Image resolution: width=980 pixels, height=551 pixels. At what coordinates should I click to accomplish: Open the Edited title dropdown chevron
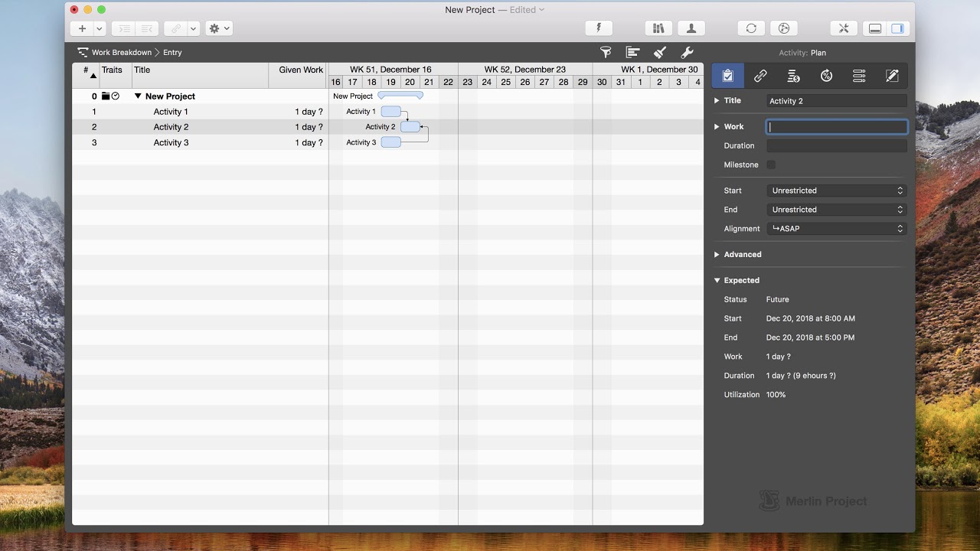pos(542,10)
